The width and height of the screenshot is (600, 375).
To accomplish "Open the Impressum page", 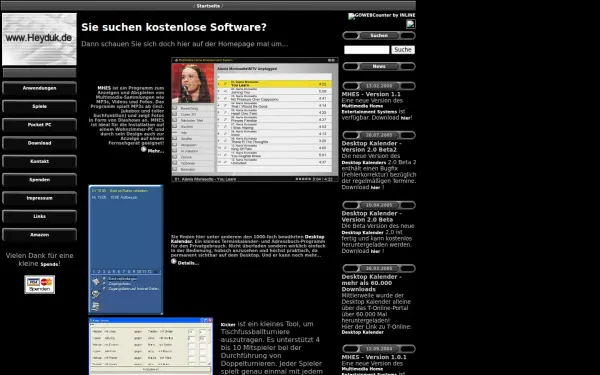I will pos(39,198).
